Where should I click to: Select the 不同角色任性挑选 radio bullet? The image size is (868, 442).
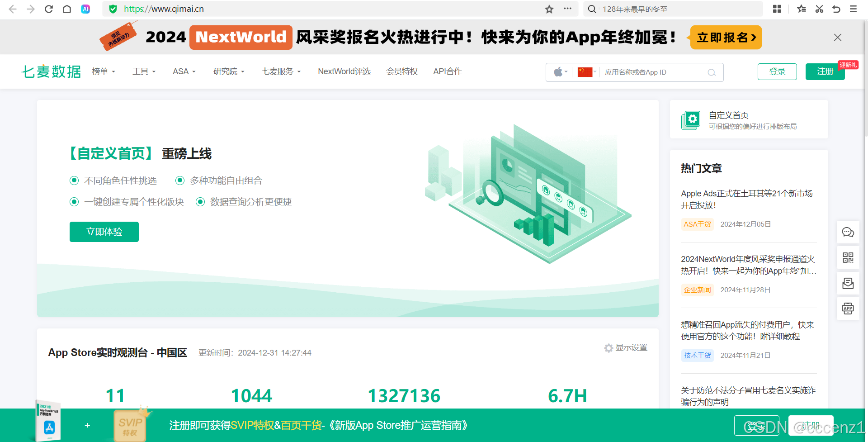click(74, 181)
